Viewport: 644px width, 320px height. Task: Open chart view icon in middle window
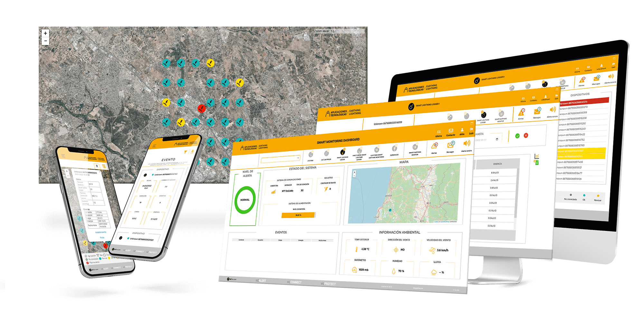[537, 156]
